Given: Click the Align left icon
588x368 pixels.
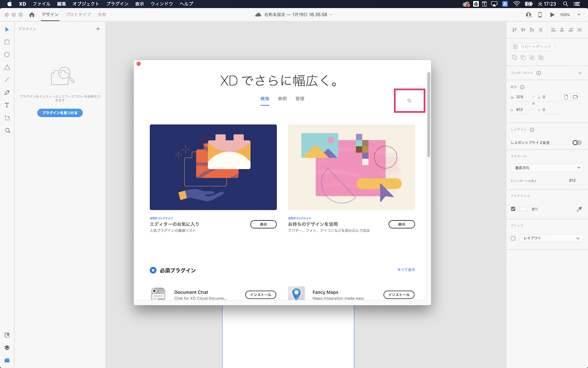Looking at the screenshot, I should [553, 30].
